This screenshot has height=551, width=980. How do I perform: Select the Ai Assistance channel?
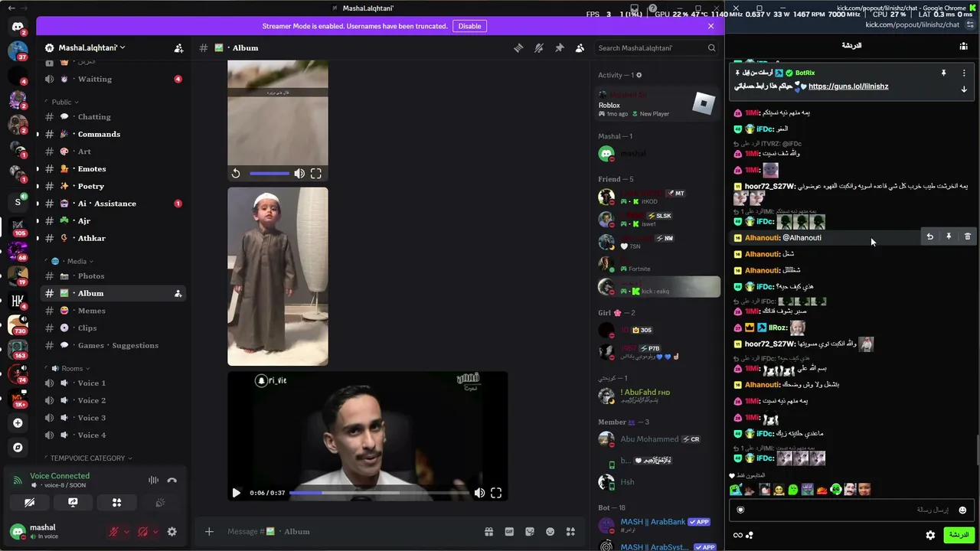coord(112,204)
